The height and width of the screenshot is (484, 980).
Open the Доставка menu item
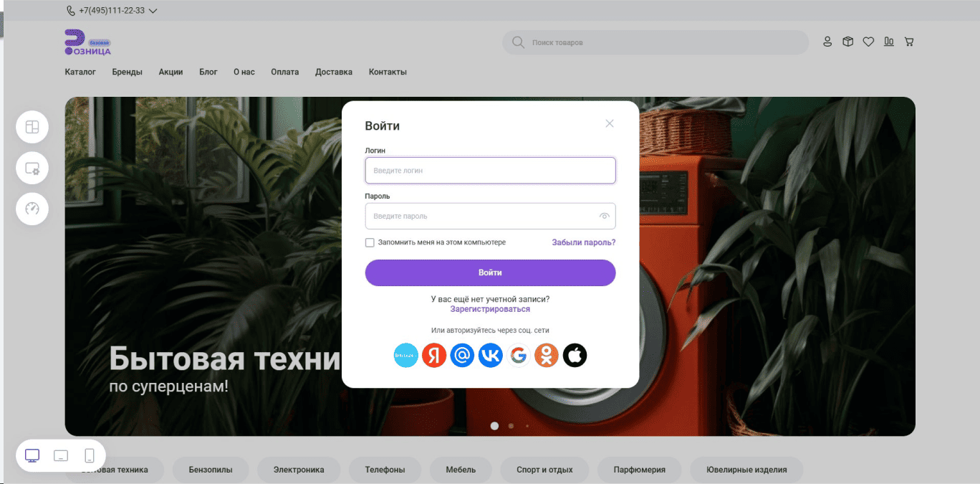pyautogui.click(x=334, y=72)
